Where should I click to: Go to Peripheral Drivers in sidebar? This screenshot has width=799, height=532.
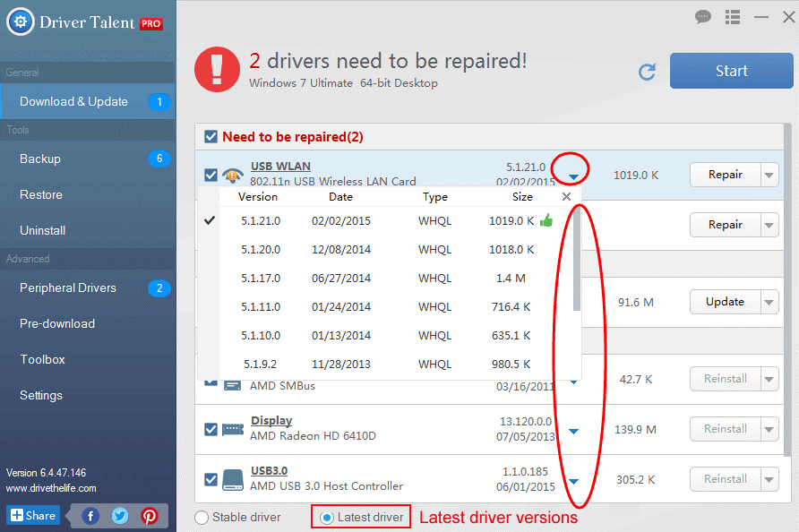68,287
